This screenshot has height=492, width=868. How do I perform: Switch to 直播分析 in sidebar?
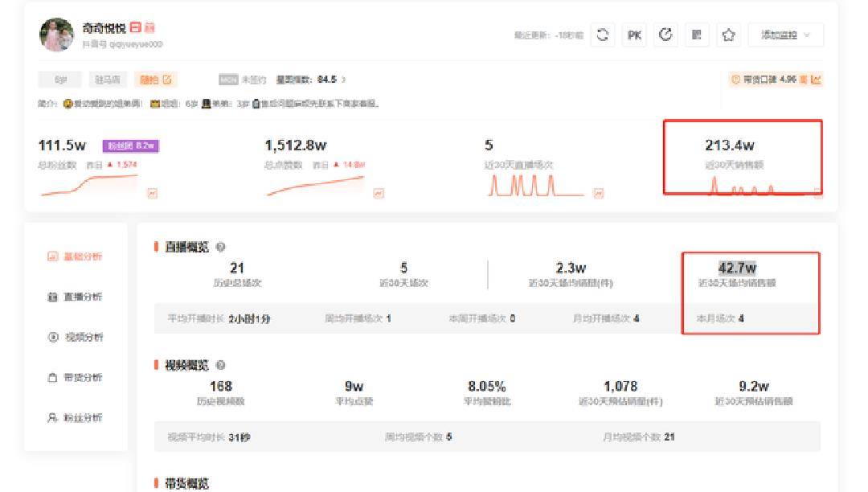tap(76, 297)
